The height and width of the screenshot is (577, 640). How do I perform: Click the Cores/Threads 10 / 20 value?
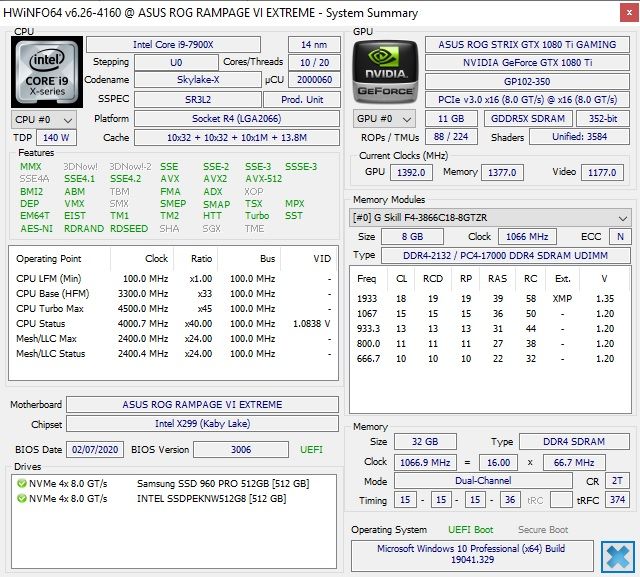(x=314, y=62)
